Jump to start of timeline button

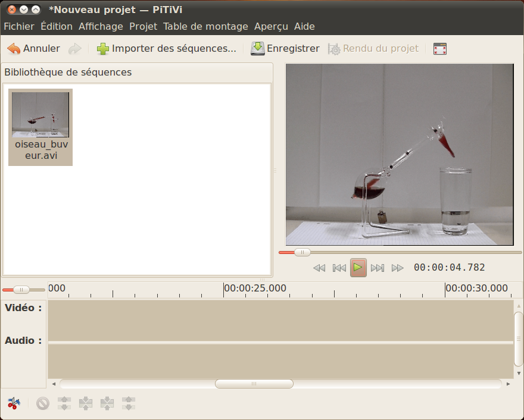point(339,268)
